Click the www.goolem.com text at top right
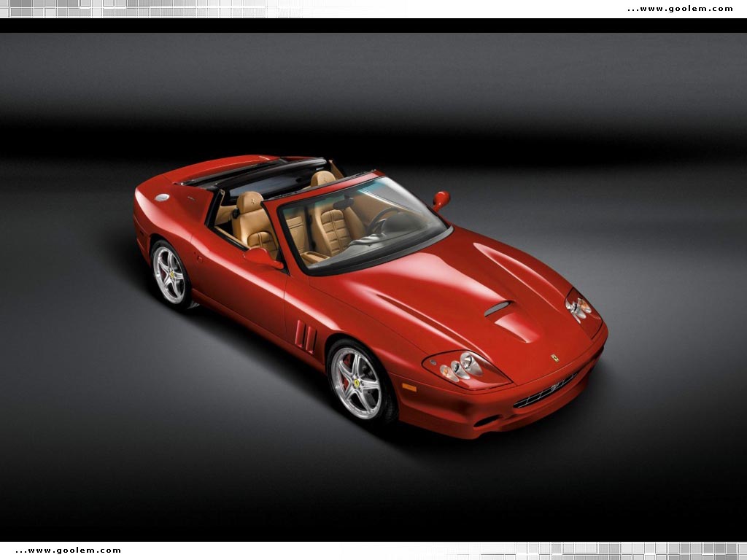Viewport: 747px width, 560px height. tap(681, 9)
